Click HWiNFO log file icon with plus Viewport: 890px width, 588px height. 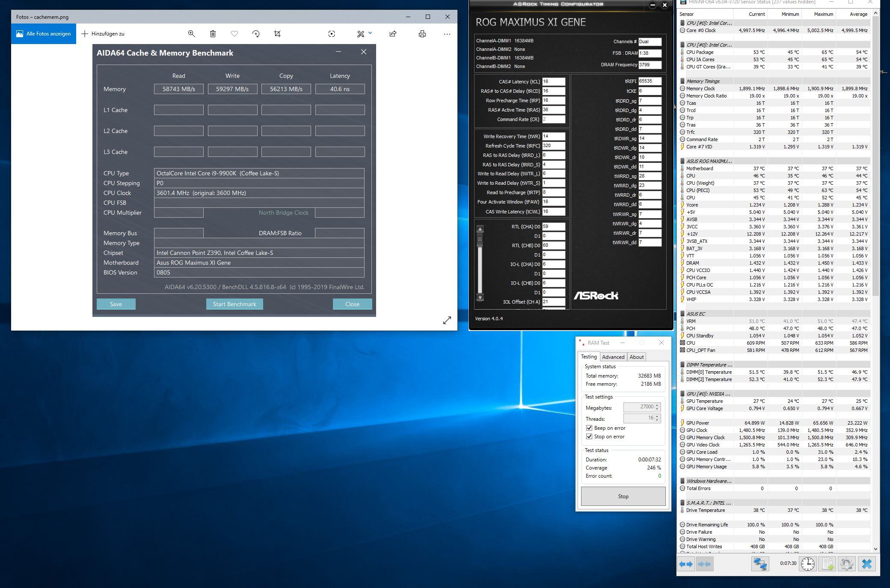(x=827, y=564)
